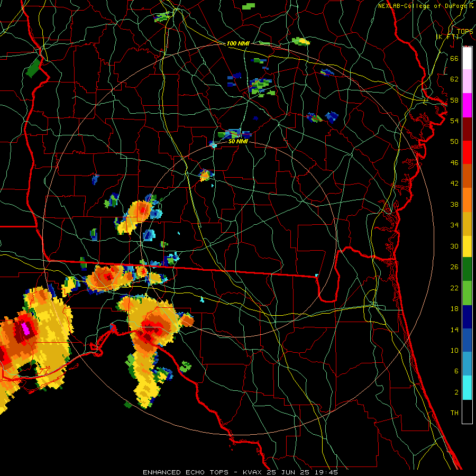Select the white swatch in the legend
476x476 pixels.
(467, 58)
